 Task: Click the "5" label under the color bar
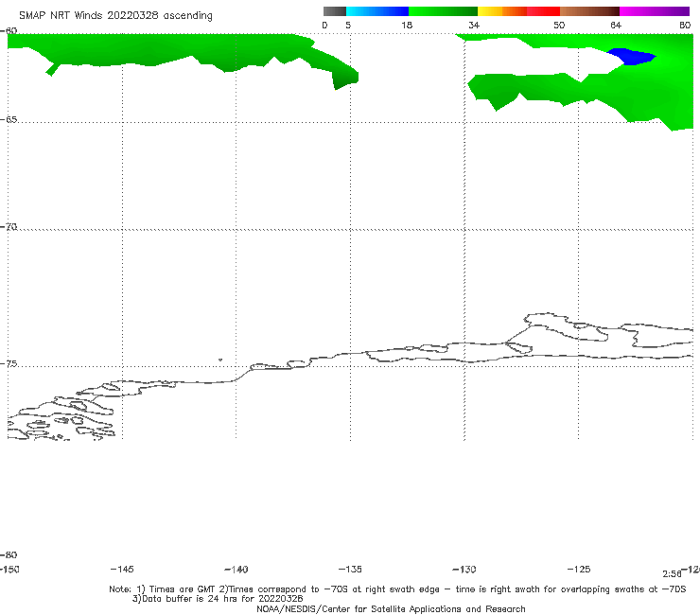348,26
